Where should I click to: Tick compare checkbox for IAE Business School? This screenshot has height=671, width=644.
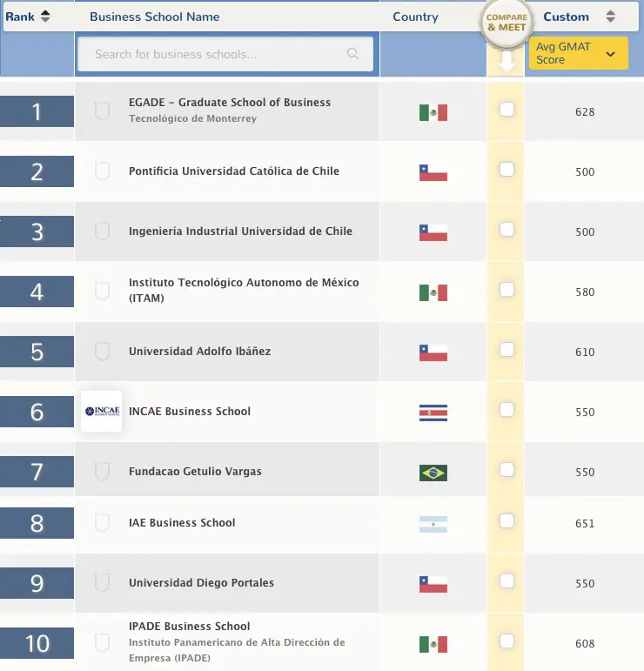point(506,520)
